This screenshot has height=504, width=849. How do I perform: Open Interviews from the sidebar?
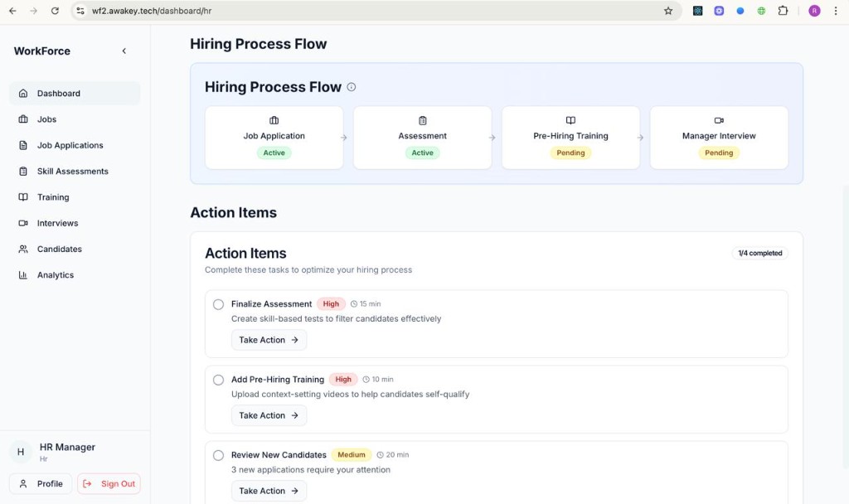[75, 223]
